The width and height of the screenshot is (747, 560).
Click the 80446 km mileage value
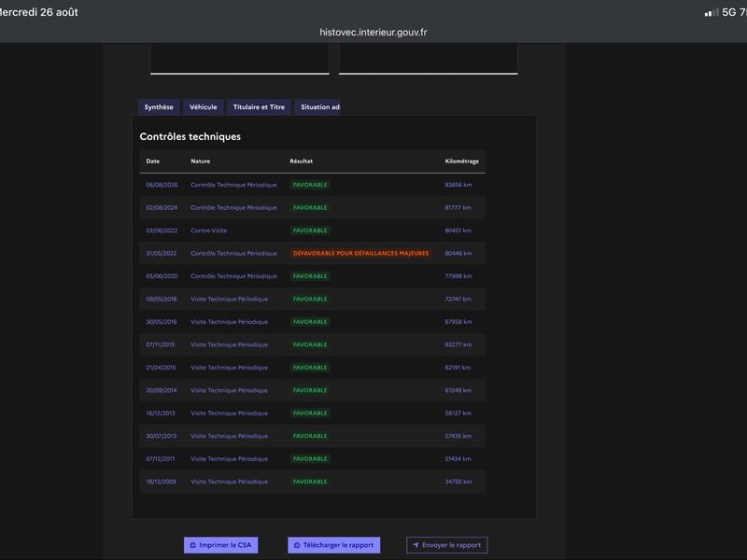(x=458, y=253)
